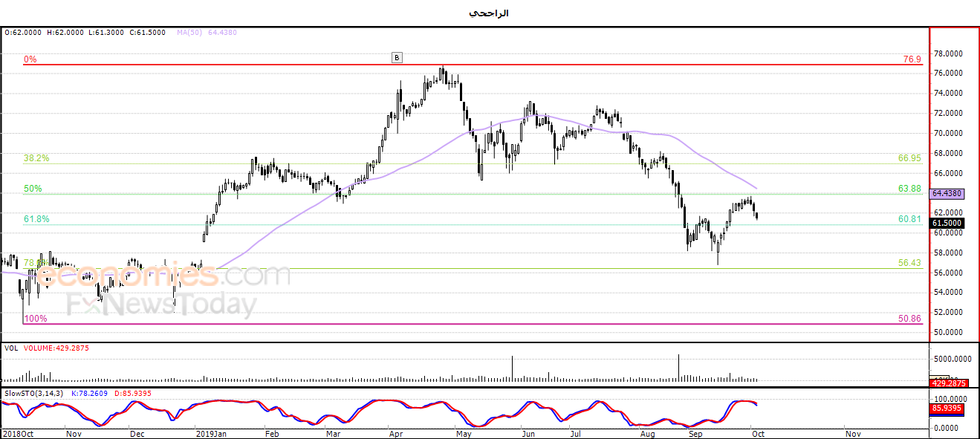Image resolution: width=980 pixels, height=439 pixels.
Task: Select the 50% Fibonacci level label
Action: pyautogui.click(x=33, y=189)
